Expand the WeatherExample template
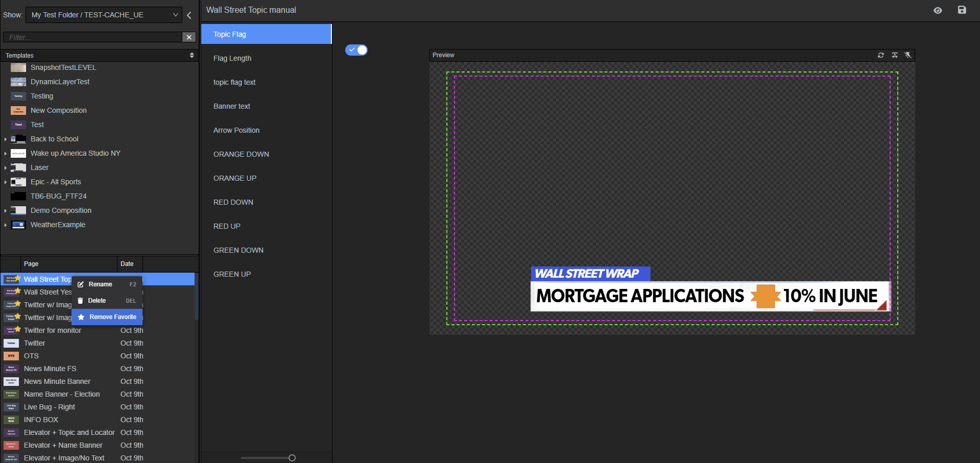Viewport: 980px width, 463px height. click(x=6, y=225)
